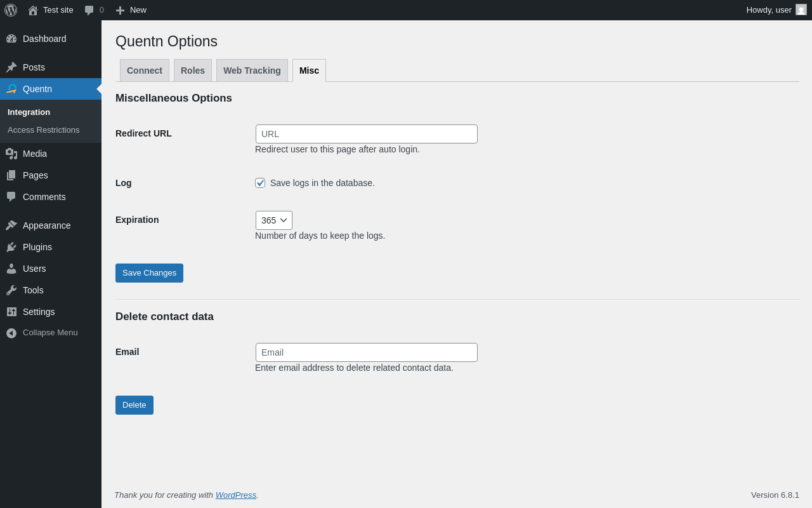Open the Test site home icon

pos(33,10)
